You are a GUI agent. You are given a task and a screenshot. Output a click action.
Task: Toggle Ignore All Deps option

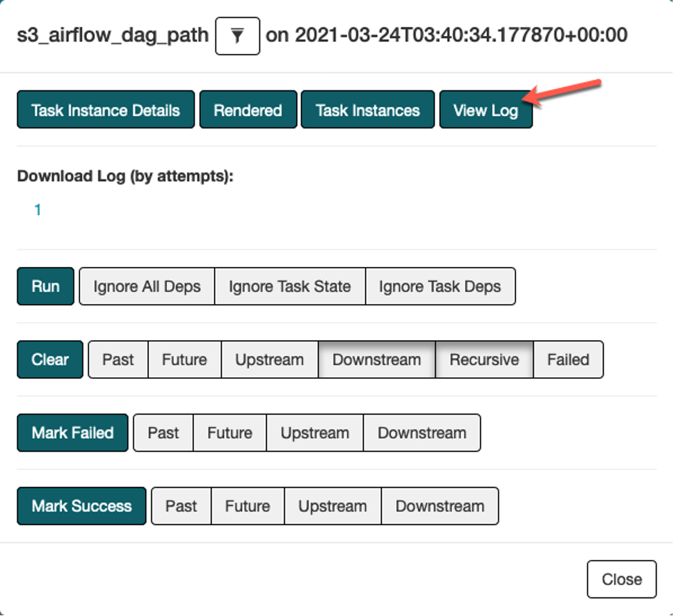[x=147, y=286]
